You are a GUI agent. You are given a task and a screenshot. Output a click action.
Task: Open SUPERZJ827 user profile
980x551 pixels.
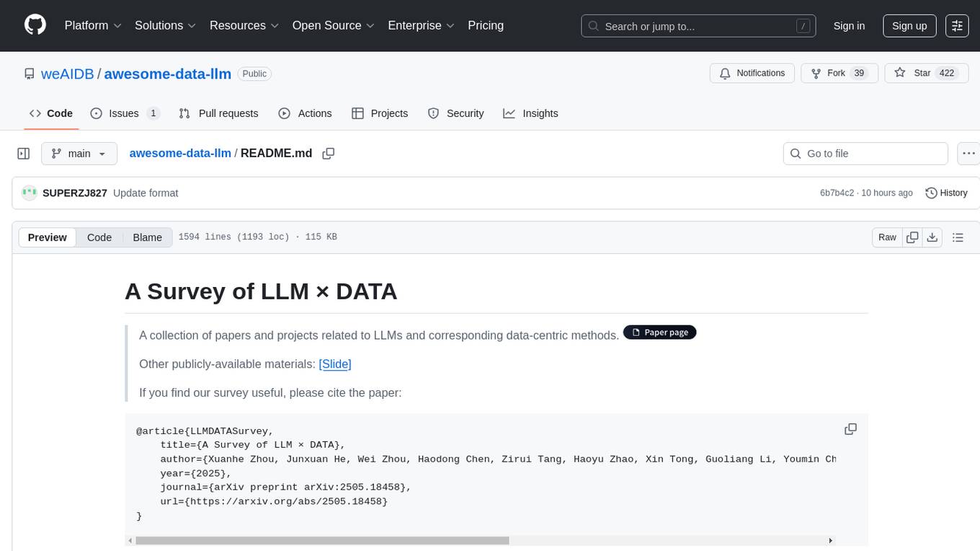(75, 193)
